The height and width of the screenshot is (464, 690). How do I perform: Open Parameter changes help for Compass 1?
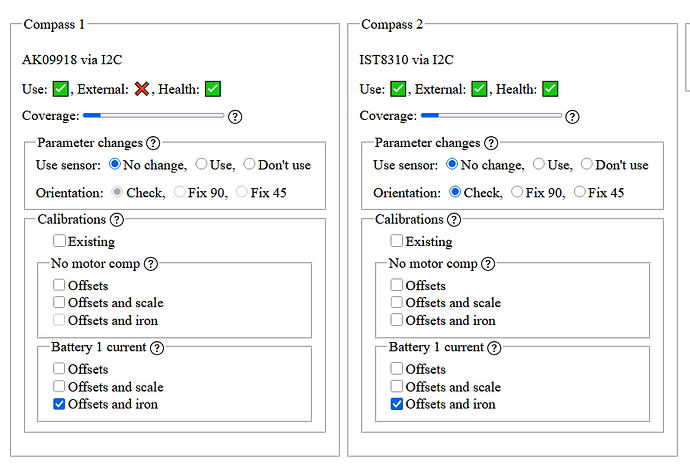click(153, 143)
